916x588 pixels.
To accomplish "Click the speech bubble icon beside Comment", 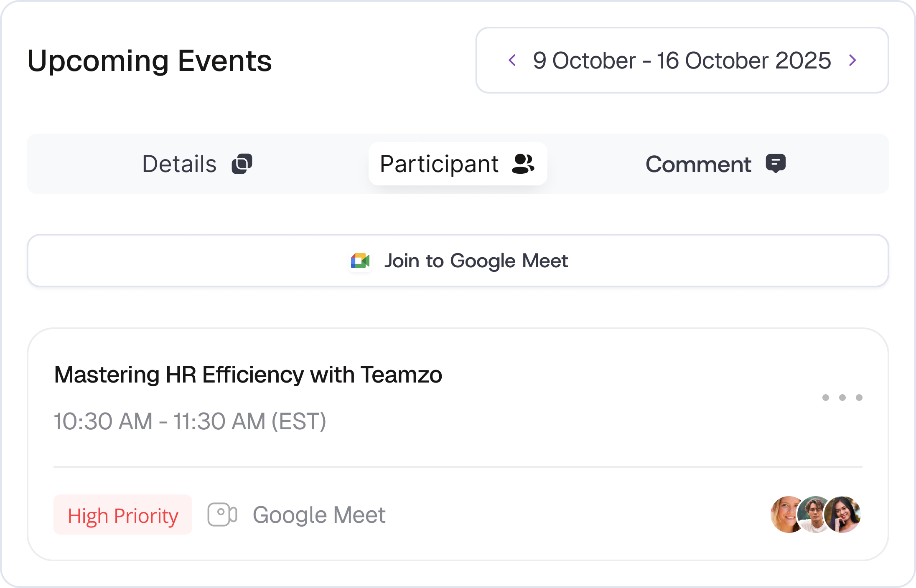I will (x=776, y=163).
